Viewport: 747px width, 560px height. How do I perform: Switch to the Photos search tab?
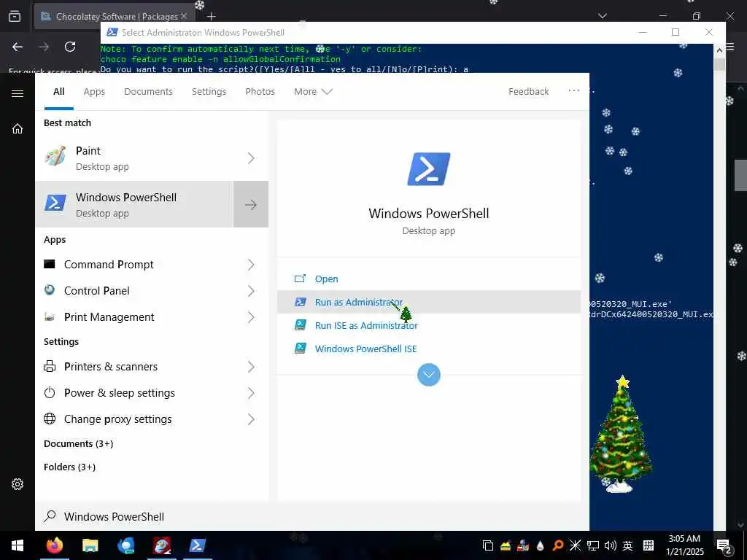coord(260,91)
